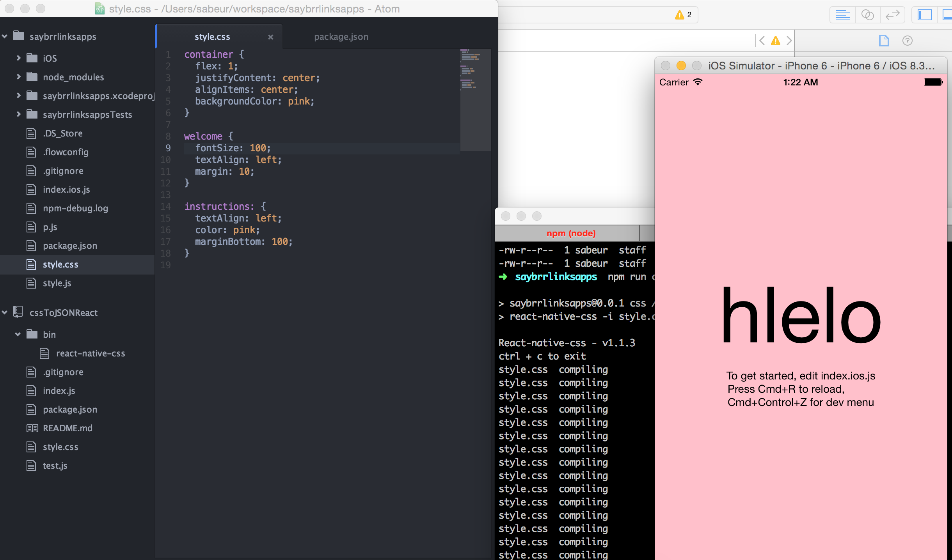Open README.md in cssToJSONReact
952x560 pixels.
[x=67, y=428]
